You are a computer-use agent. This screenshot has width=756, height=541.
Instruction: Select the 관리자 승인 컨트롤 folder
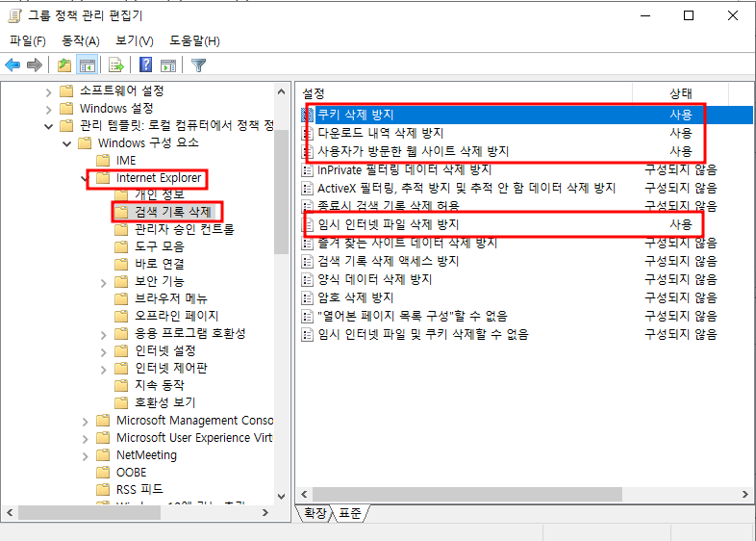pos(184,229)
